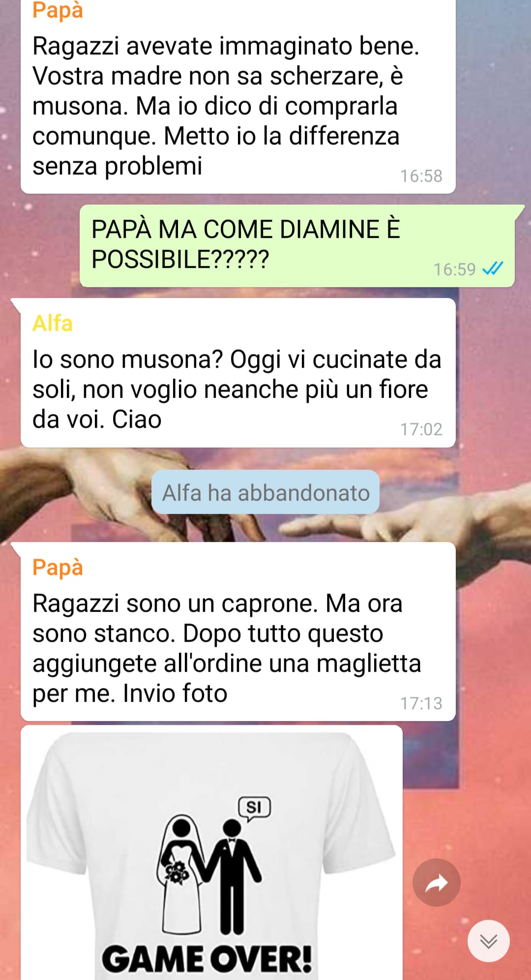Tap the 'SI' speech bubble on the shirt image
This screenshot has width=531, height=980.
254,809
